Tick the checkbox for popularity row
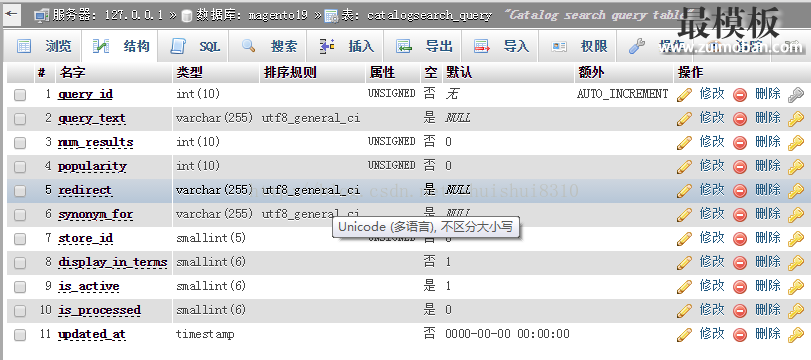The height and width of the screenshot is (360, 811). pyautogui.click(x=20, y=167)
